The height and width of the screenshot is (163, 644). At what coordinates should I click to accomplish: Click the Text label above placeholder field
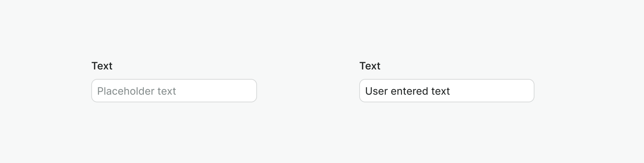(102, 66)
